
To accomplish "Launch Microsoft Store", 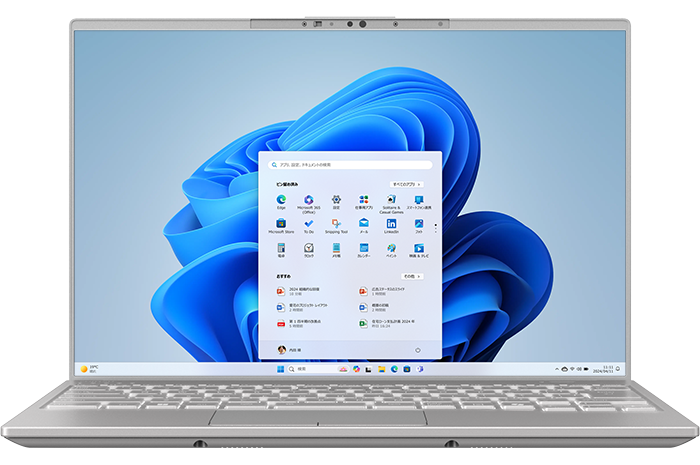I will click(x=281, y=224).
